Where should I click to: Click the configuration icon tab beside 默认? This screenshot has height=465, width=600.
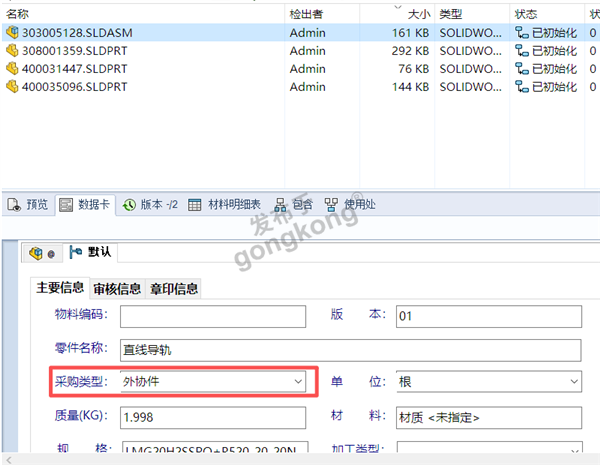tap(43, 253)
